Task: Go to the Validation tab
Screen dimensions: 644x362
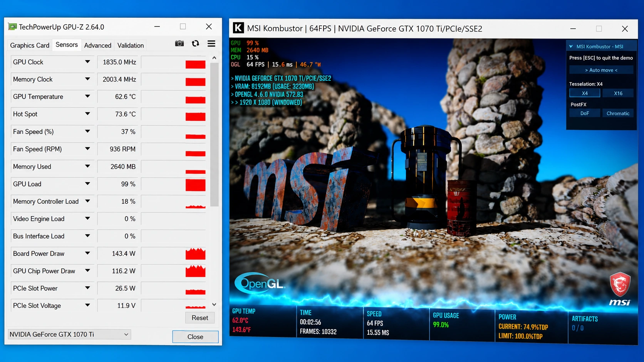Action: (x=131, y=45)
